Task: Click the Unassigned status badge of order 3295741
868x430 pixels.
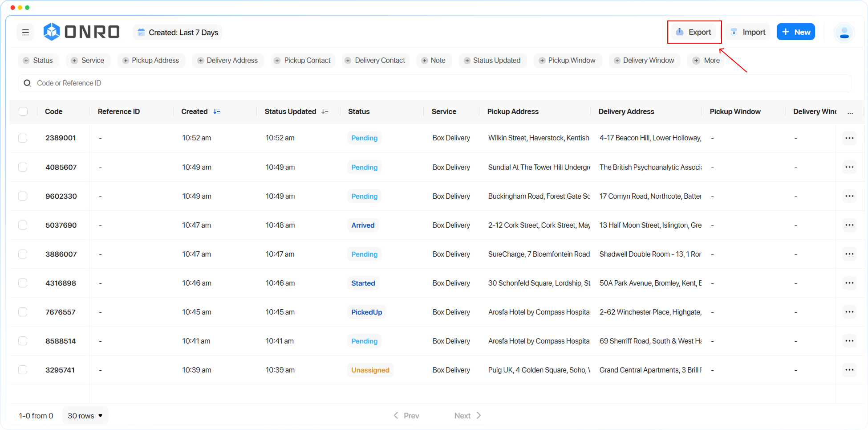Action: tap(370, 370)
